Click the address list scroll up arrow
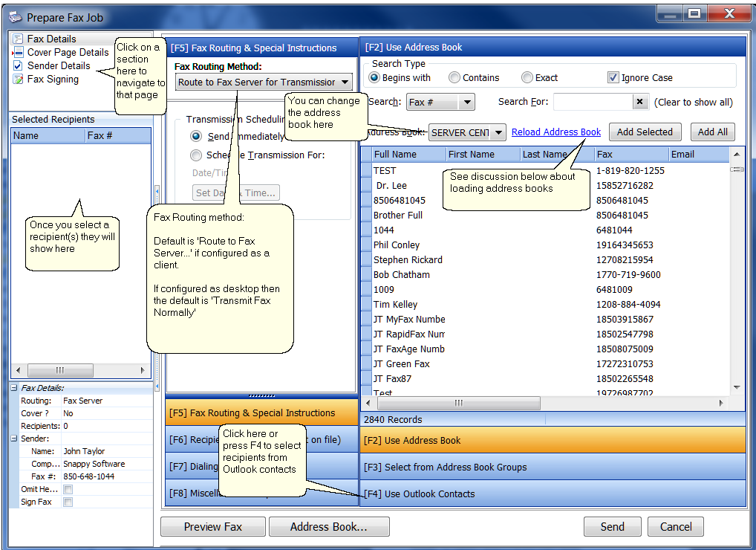The height and width of the screenshot is (550, 756). 737,155
